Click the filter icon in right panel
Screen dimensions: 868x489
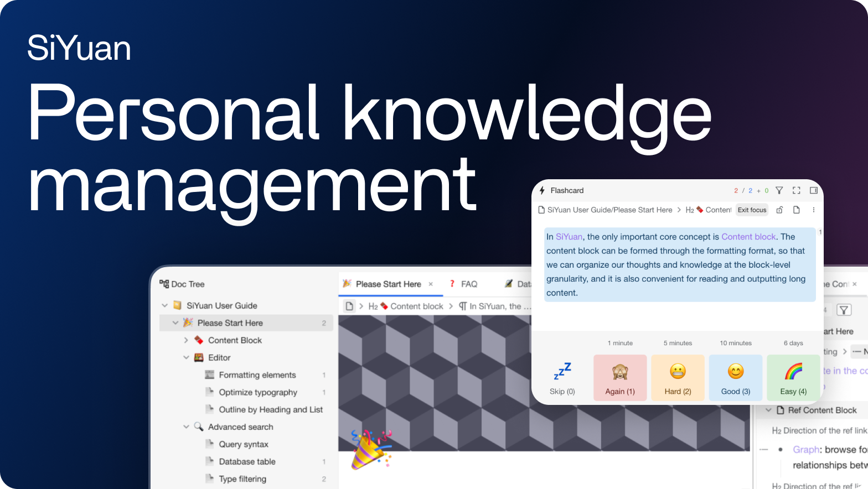click(844, 310)
